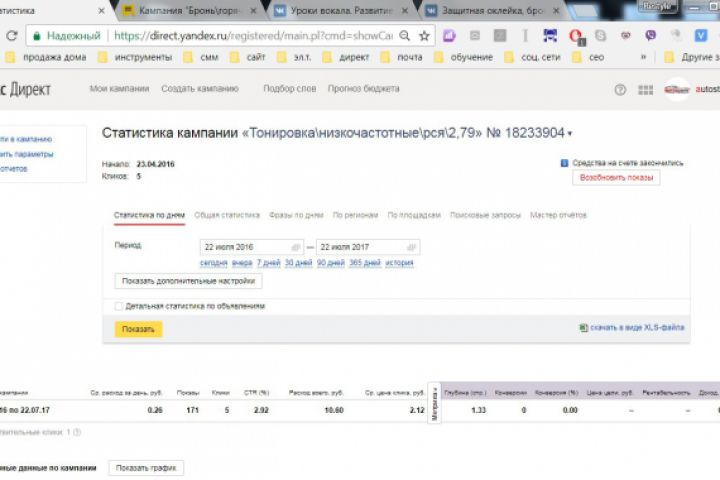Open the 'соц. сети' bookmark folder
The height and width of the screenshot is (480, 720).
pos(533,57)
